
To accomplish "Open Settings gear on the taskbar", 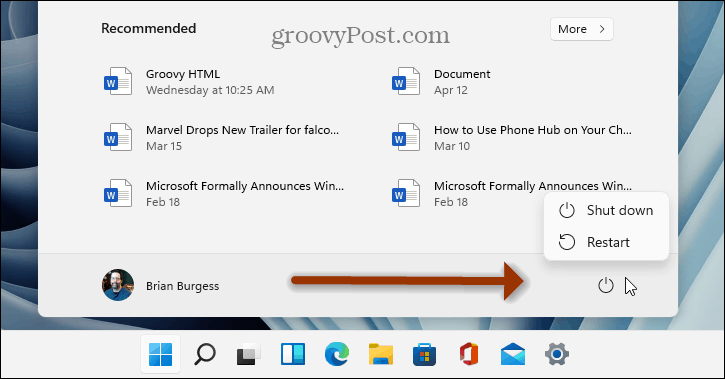I will [x=557, y=355].
